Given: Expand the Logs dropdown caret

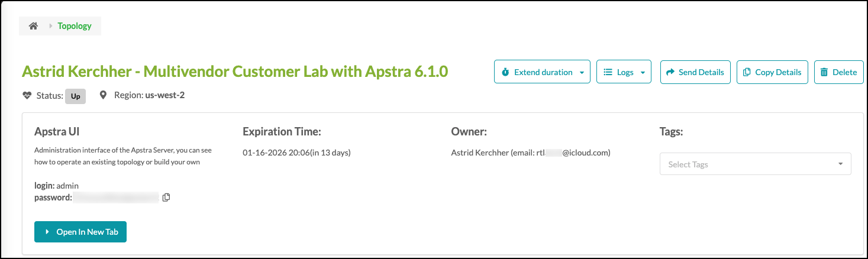Looking at the screenshot, I should [x=643, y=73].
